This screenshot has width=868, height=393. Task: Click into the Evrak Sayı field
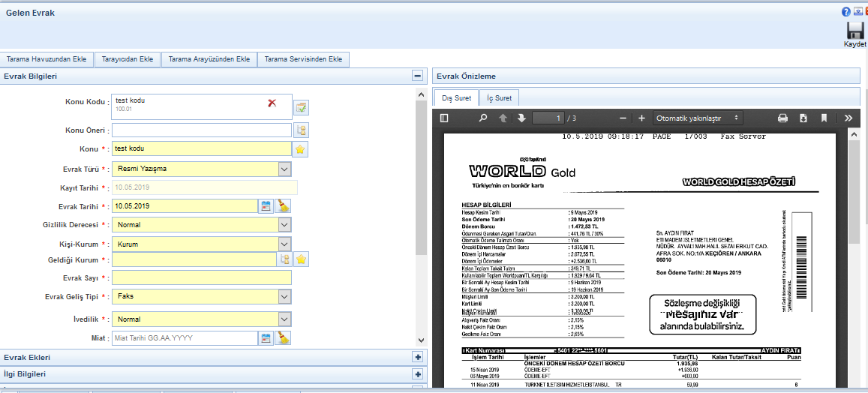click(x=201, y=278)
